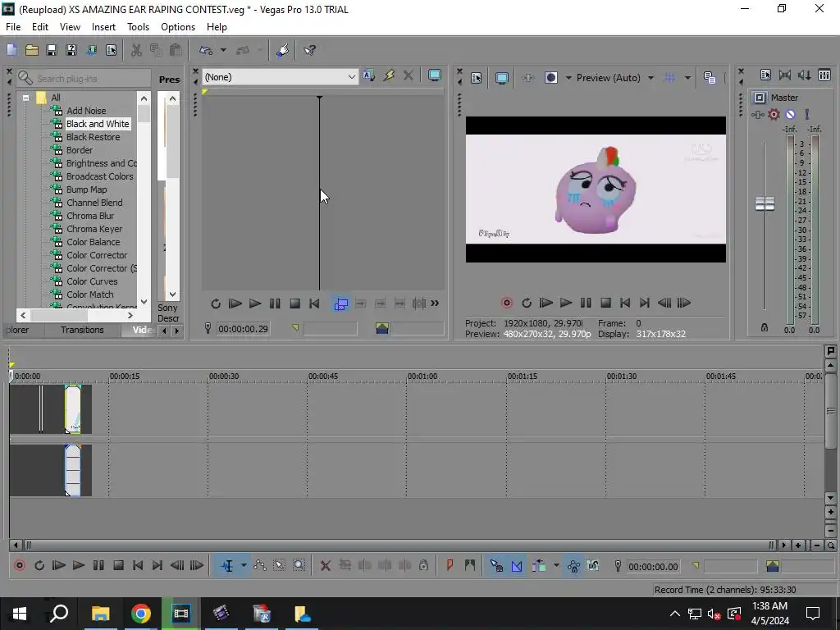The width and height of the screenshot is (840, 630).
Task: Select the Add Noise effect
Action: pyautogui.click(x=85, y=111)
